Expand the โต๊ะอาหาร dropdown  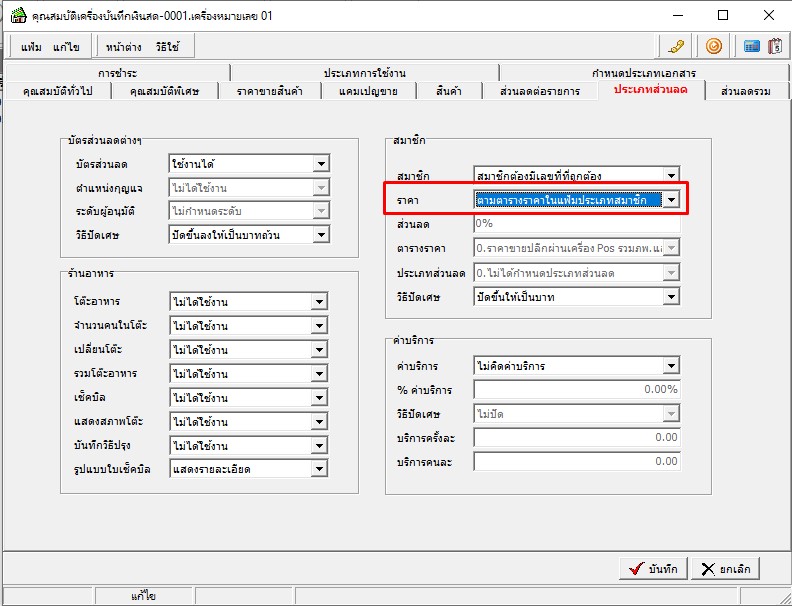[320, 302]
